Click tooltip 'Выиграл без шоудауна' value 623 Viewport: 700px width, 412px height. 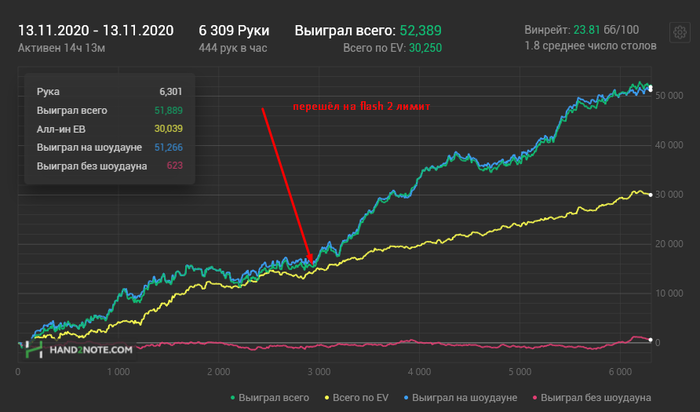[x=175, y=166]
